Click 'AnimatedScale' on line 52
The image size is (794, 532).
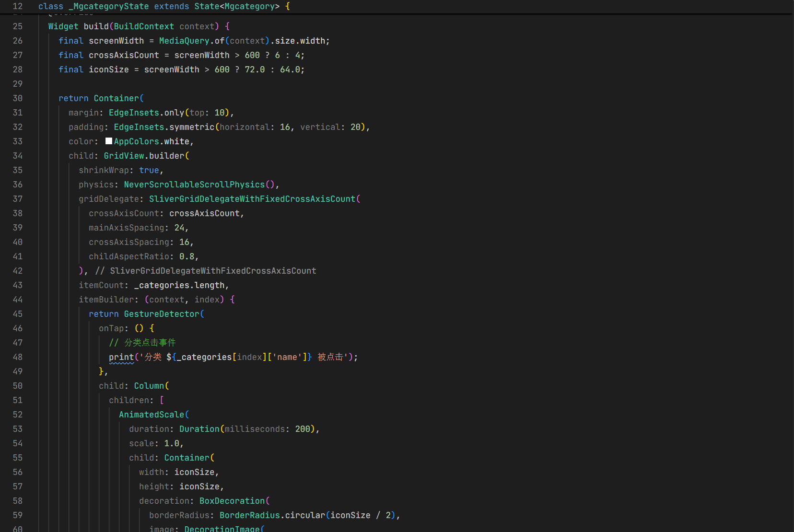click(152, 415)
